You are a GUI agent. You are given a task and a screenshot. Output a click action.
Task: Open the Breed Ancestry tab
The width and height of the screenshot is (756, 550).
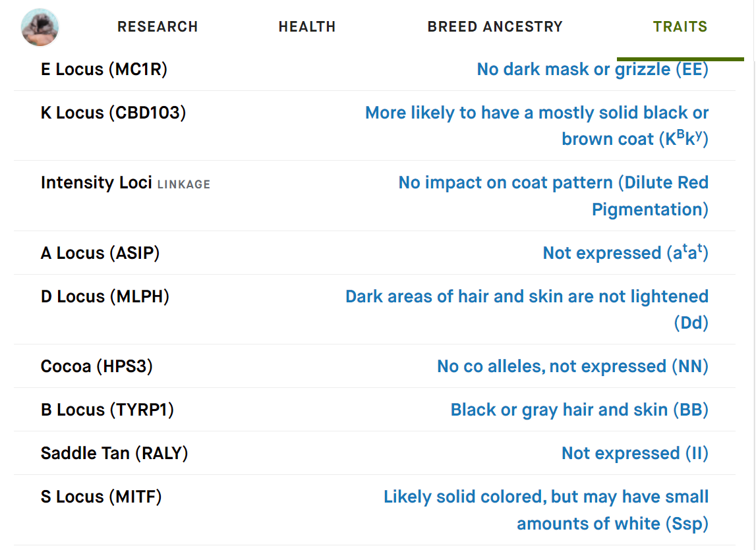tap(495, 26)
